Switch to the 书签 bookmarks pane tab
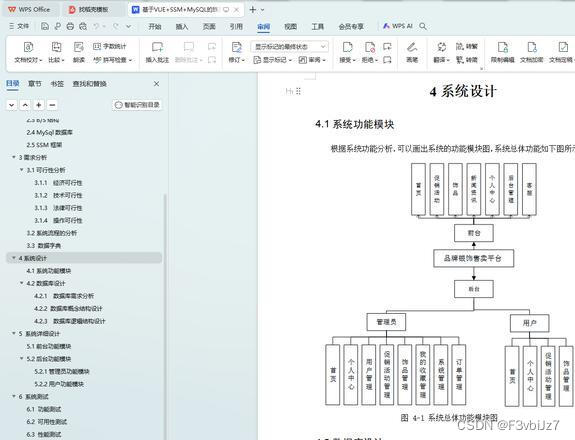 click(57, 84)
